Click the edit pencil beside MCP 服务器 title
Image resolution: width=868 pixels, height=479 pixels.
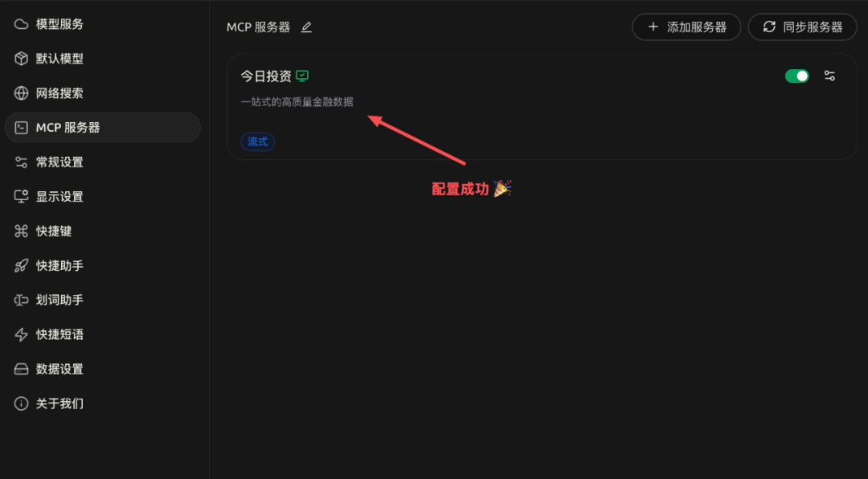(306, 27)
